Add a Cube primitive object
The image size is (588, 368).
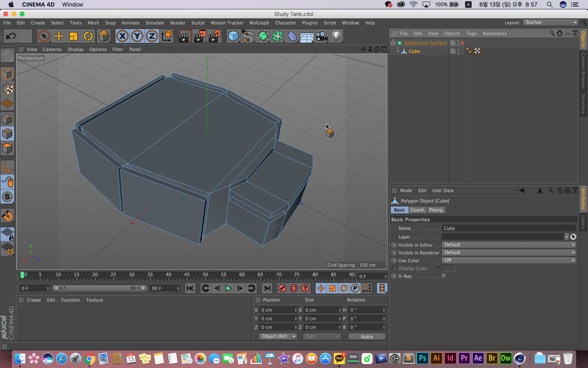coord(233,36)
